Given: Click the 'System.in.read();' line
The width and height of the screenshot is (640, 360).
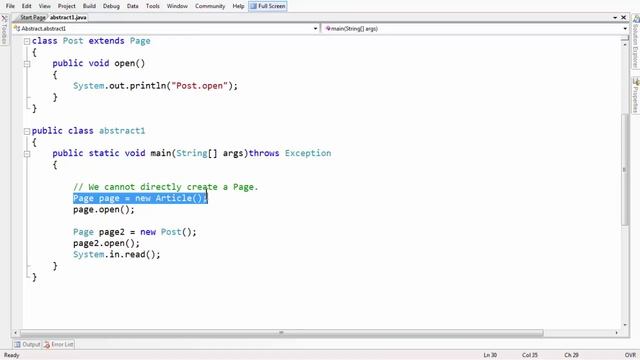Looking at the screenshot, I should click(x=117, y=255).
